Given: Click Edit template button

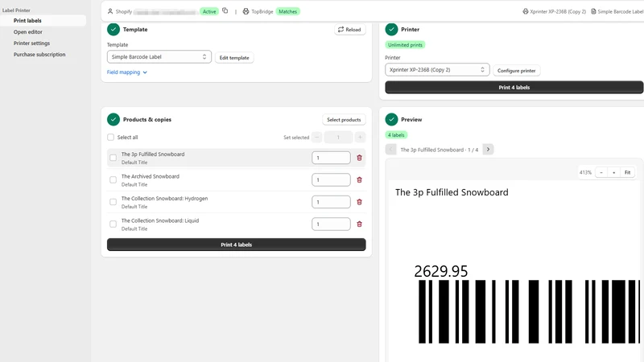Looking at the screenshot, I should [234, 58].
